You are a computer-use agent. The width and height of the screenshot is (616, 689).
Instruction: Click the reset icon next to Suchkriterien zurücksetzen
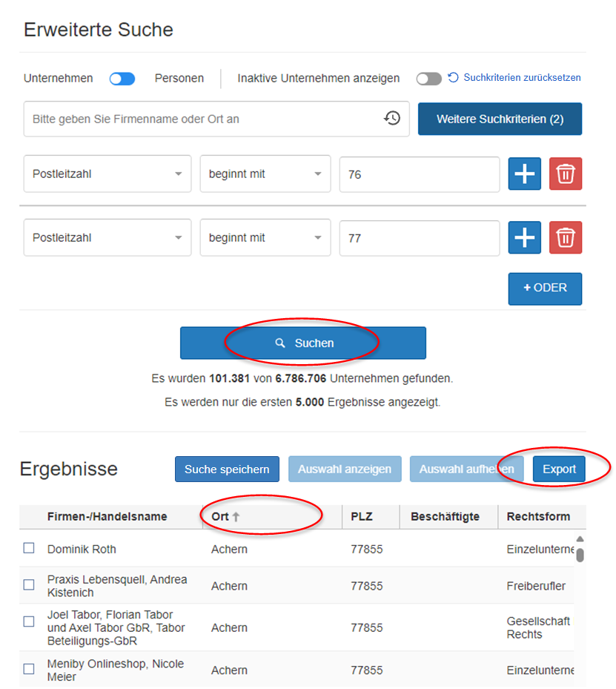454,77
